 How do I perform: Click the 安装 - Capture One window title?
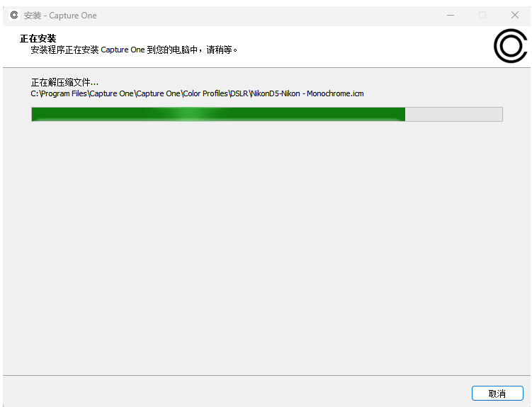click(60, 16)
